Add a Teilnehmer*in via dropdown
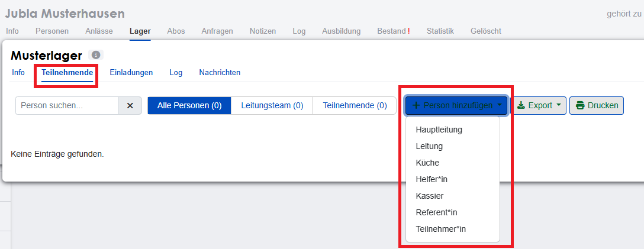 click(441, 229)
